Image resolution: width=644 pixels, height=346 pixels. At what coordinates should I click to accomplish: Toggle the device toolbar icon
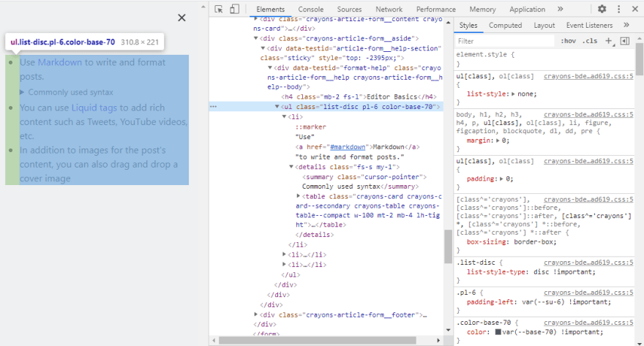point(234,9)
